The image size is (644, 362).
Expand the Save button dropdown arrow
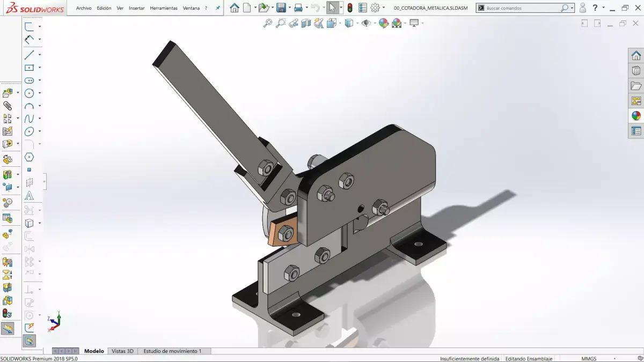[289, 8]
